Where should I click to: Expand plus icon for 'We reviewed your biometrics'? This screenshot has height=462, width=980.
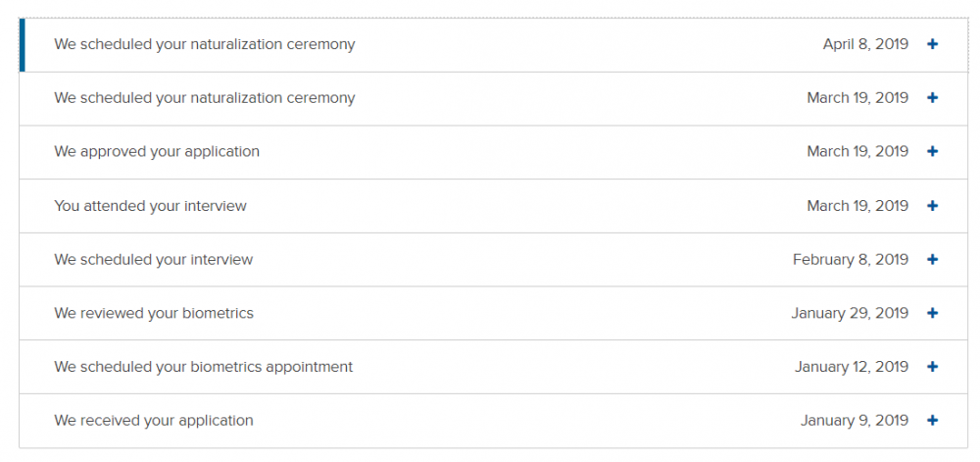pos(932,313)
